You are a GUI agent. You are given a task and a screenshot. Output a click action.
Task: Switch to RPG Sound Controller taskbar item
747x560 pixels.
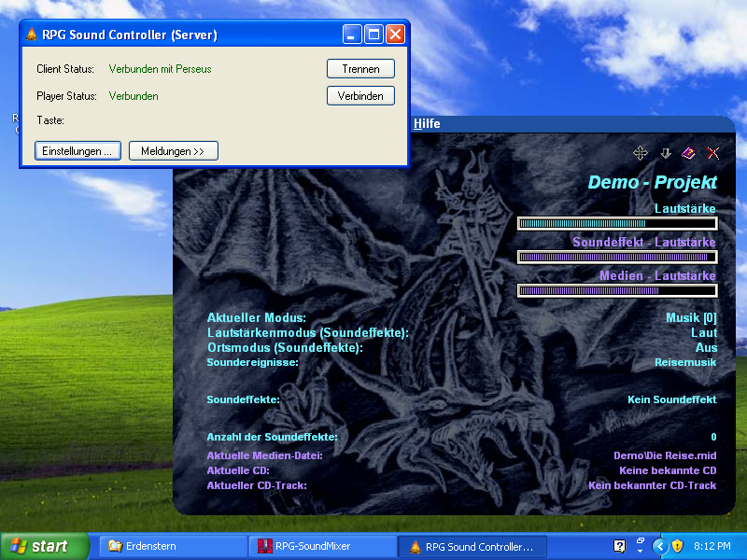(x=472, y=547)
